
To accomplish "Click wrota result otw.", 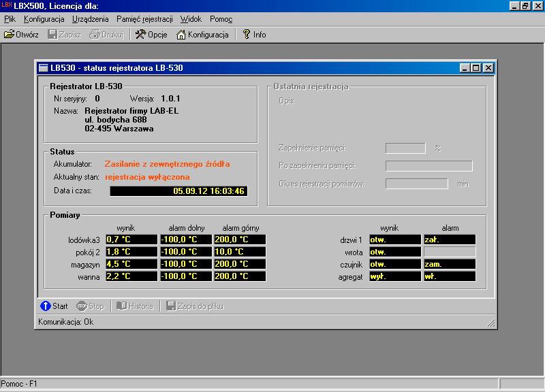I will click(395, 252).
